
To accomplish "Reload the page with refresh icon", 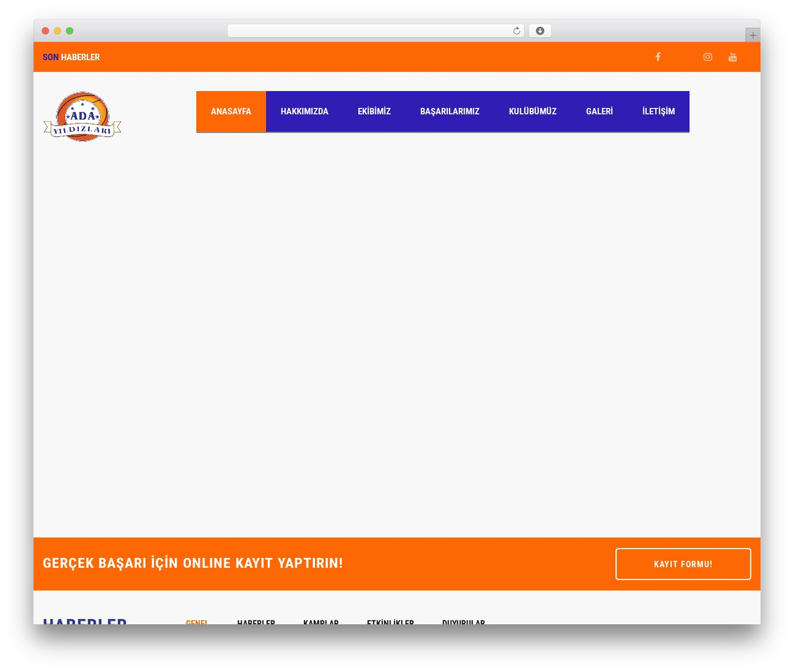I will tap(516, 31).
